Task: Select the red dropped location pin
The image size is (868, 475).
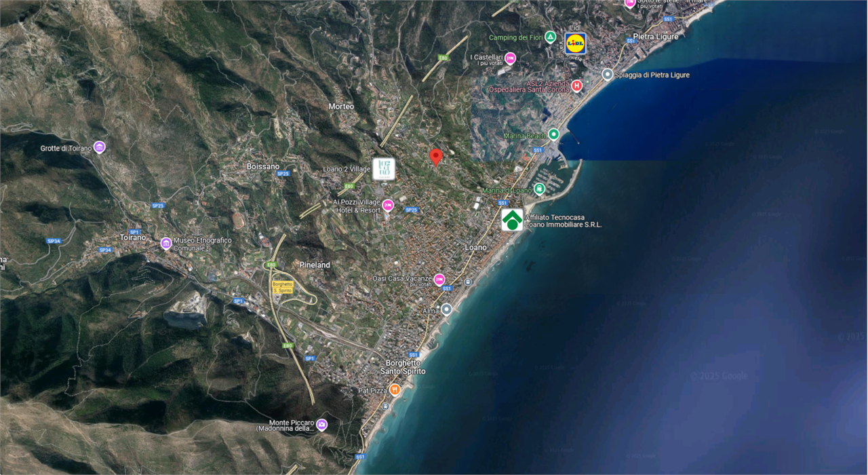Action: (437, 157)
